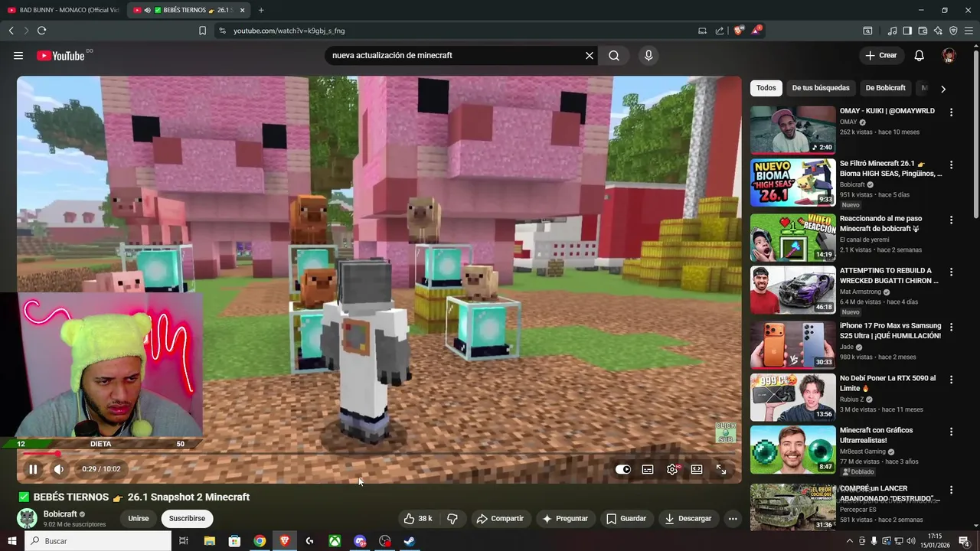Open YouTube notifications bell
This screenshot has width=980, height=551.
(920, 55)
